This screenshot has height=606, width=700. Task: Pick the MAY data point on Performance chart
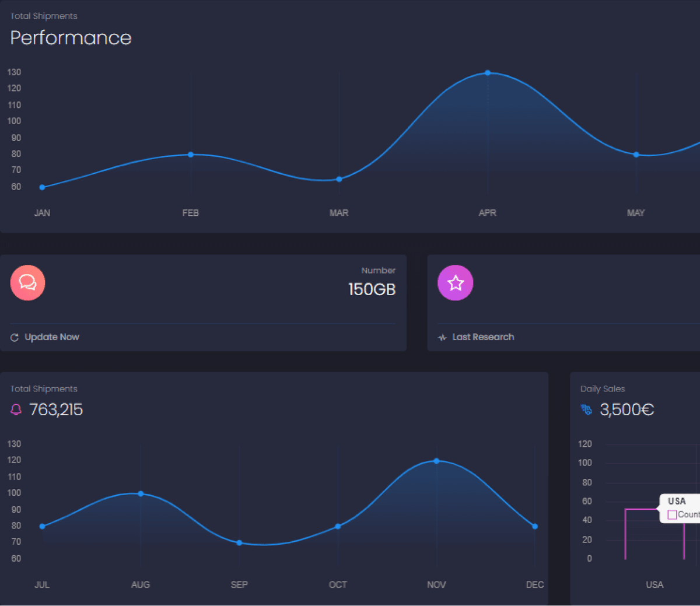click(636, 155)
